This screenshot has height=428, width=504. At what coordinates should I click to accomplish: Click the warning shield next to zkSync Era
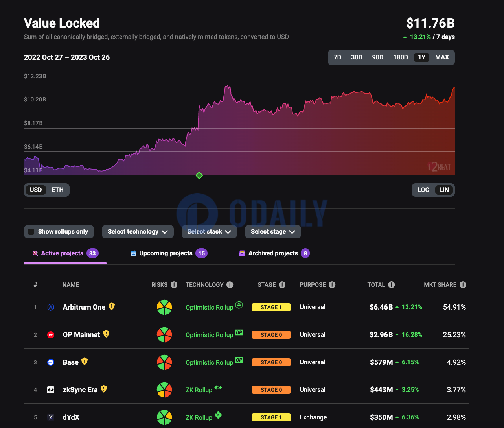pos(104,389)
